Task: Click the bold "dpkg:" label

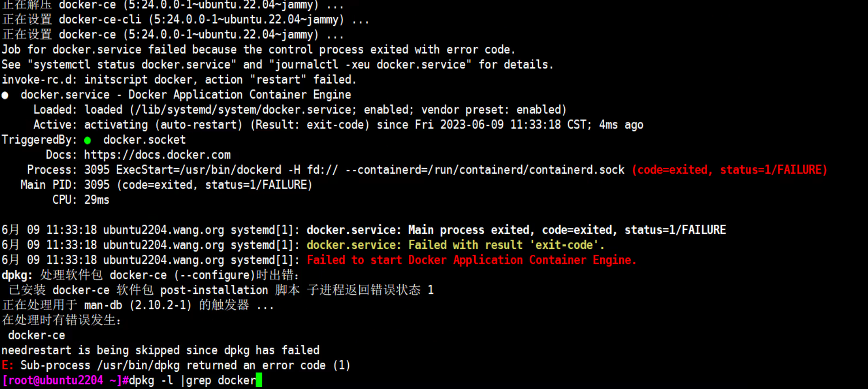Action: pyautogui.click(x=17, y=275)
